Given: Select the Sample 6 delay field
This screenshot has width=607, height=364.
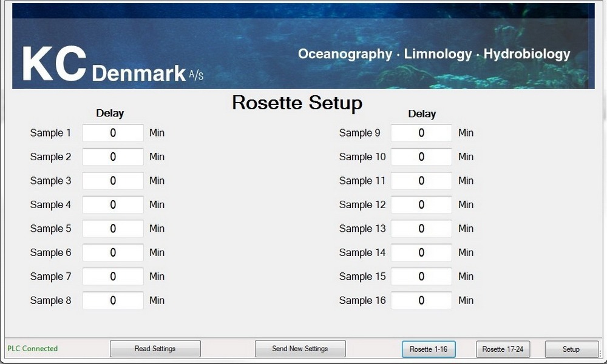Looking at the screenshot, I should [x=112, y=252].
